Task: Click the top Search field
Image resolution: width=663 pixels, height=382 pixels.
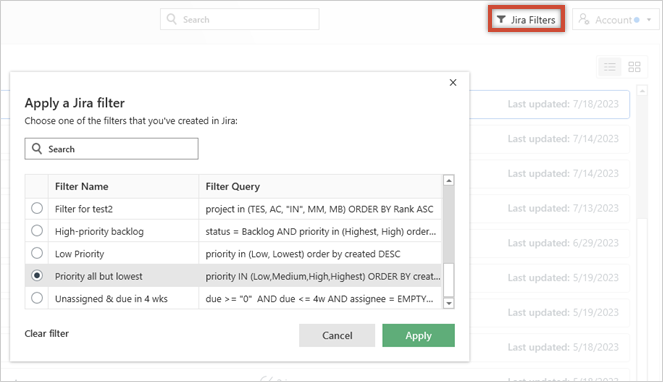Action: [x=239, y=19]
